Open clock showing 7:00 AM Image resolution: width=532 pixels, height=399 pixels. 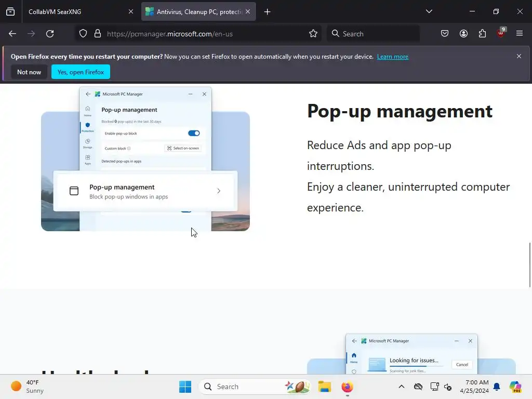click(475, 387)
